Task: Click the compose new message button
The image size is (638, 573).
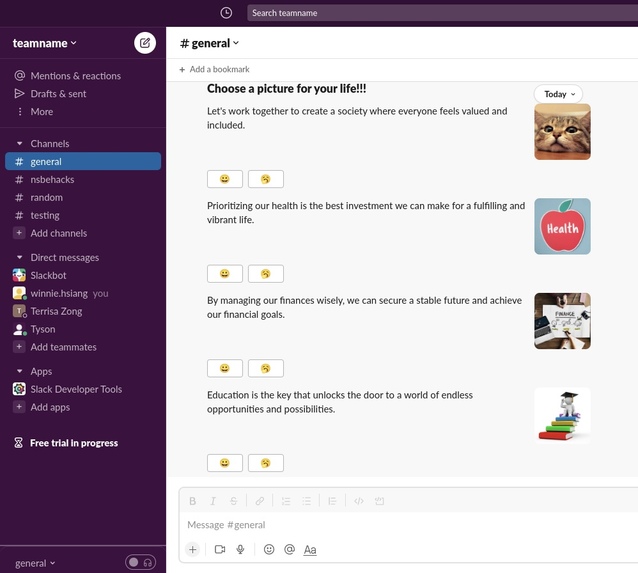Action: point(145,43)
